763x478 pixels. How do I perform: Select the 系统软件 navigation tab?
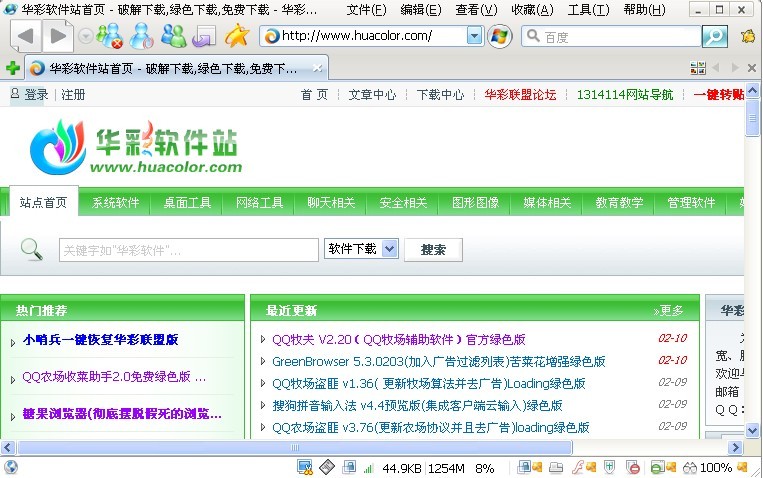pyautogui.click(x=115, y=202)
